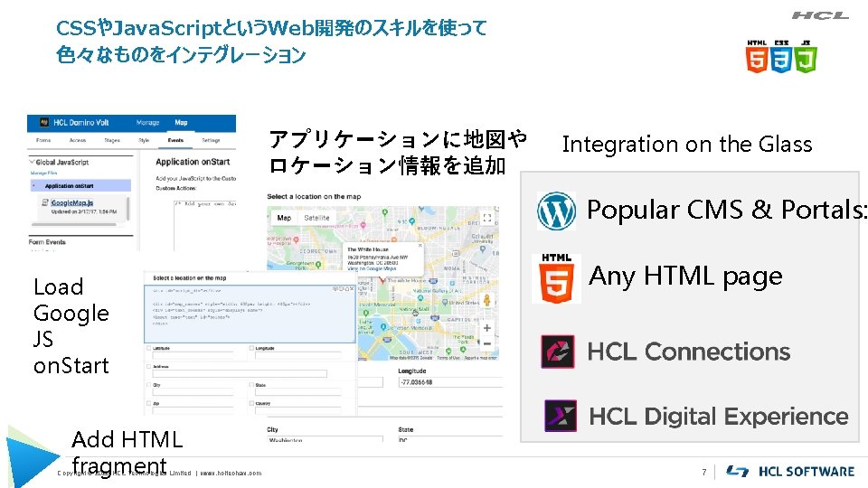Select the Map tab in Domino Volt header
The width and height of the screenshot is (868, 488).
[x=181, y=123]
